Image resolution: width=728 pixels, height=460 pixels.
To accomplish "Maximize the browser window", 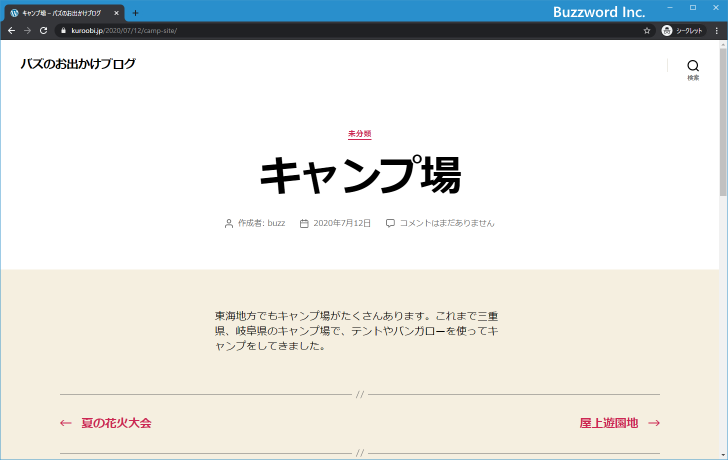I will point(693,7).
